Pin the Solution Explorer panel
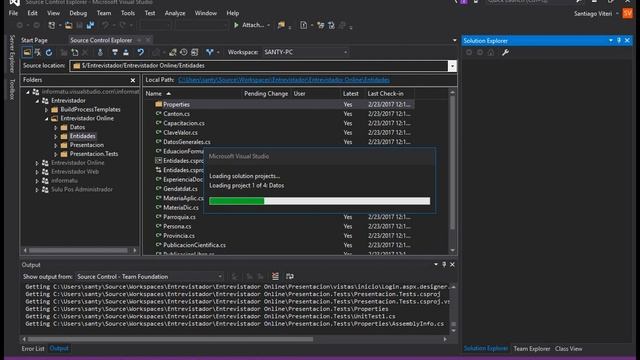 point(619,40)
